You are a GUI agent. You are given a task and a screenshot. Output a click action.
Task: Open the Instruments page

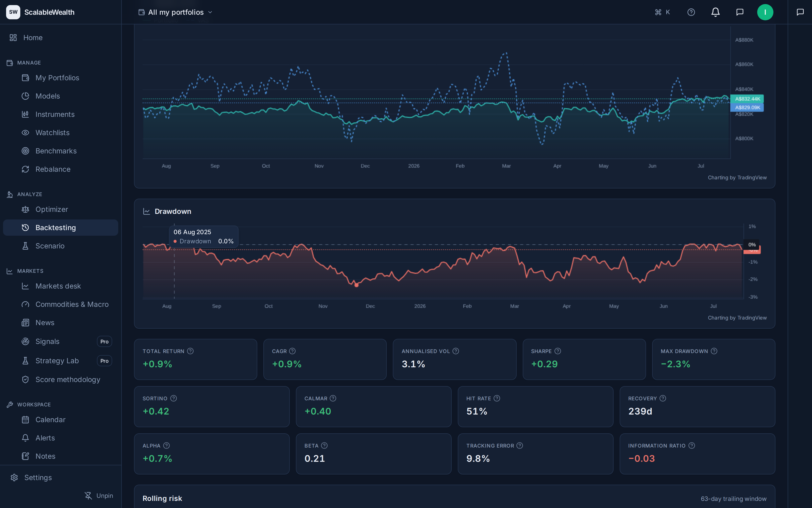pos(60,114)
